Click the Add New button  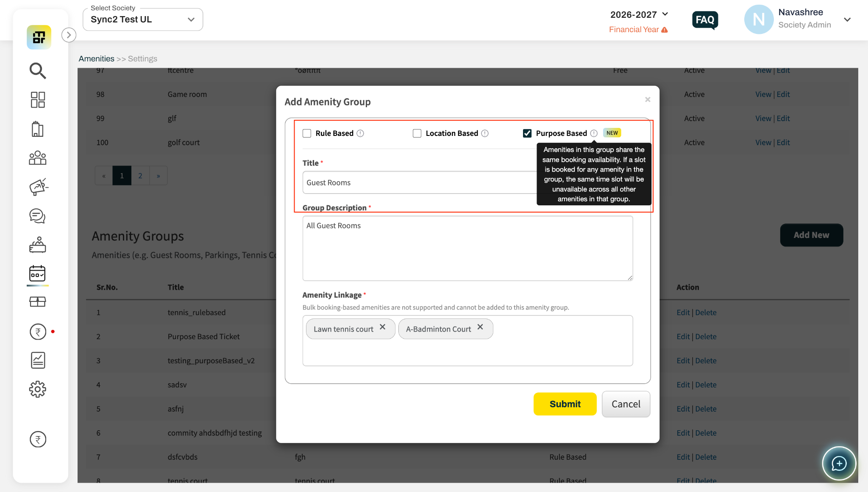click(x=811, y=235)
